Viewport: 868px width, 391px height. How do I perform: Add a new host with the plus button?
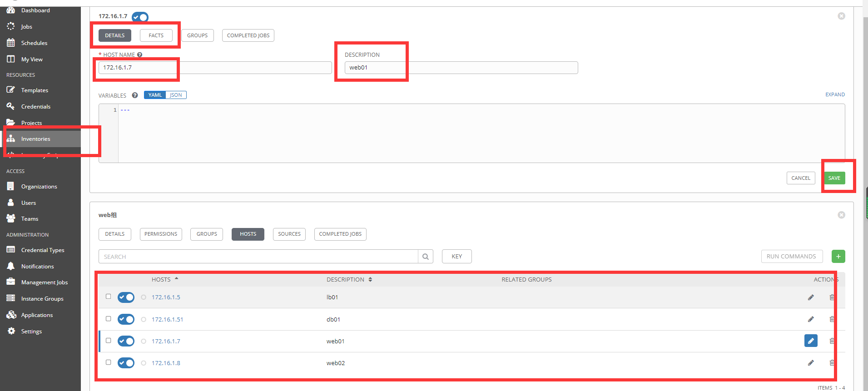838,257
